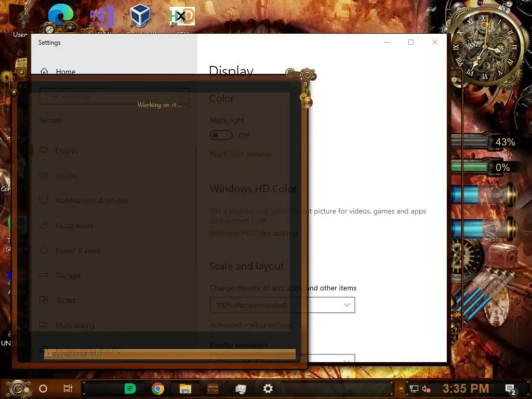
Task: Open File Explorer from taskbar
Action: click(185, 389)
